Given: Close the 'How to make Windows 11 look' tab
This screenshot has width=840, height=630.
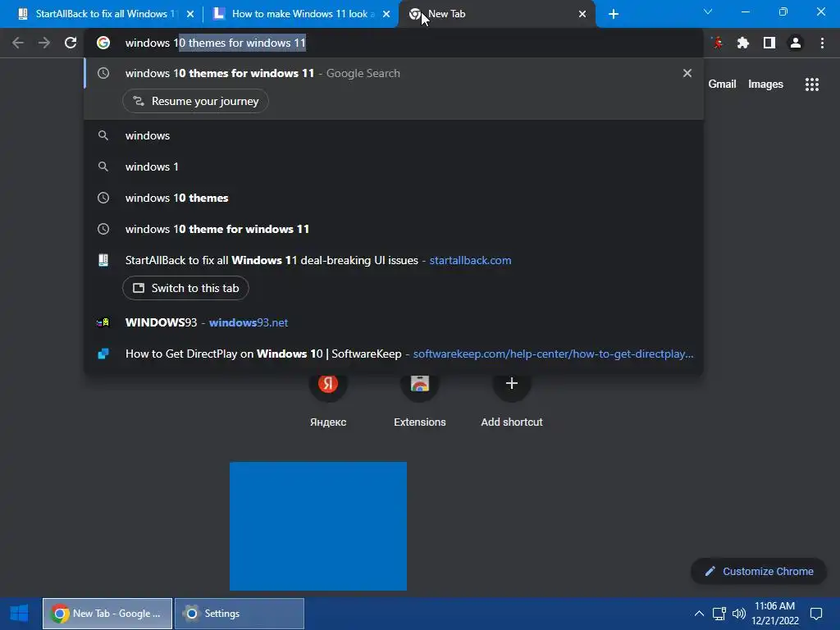Looking at the screenshot, I should tap(386, 14).
